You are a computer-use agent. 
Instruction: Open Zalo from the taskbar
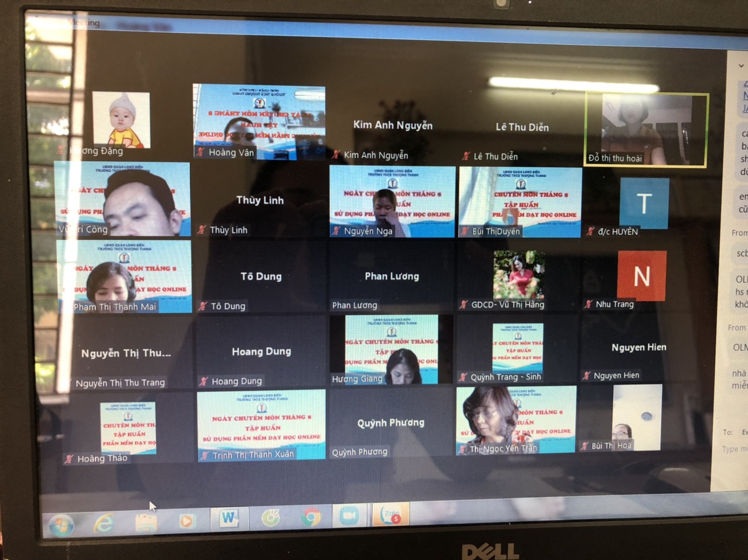[389, 515]
